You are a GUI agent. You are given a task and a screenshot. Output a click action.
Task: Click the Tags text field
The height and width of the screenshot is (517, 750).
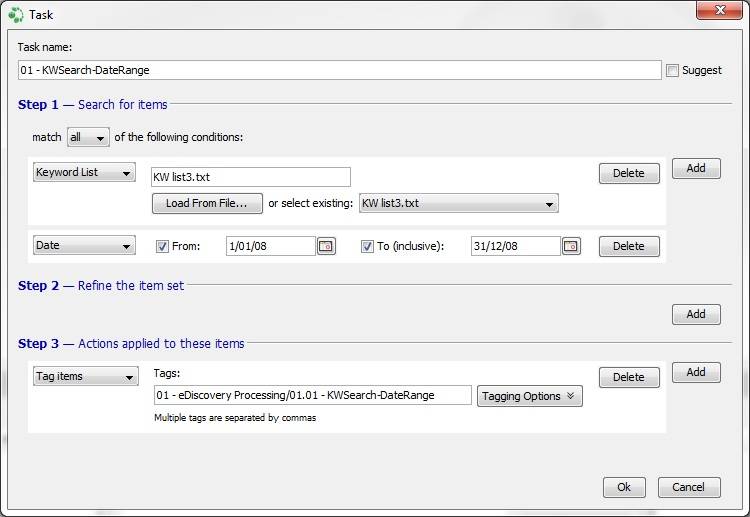click(x=313, y=396)
